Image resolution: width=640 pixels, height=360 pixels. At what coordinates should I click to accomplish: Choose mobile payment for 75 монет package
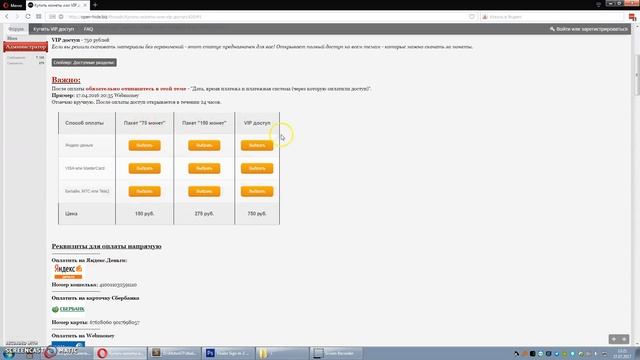144,191
